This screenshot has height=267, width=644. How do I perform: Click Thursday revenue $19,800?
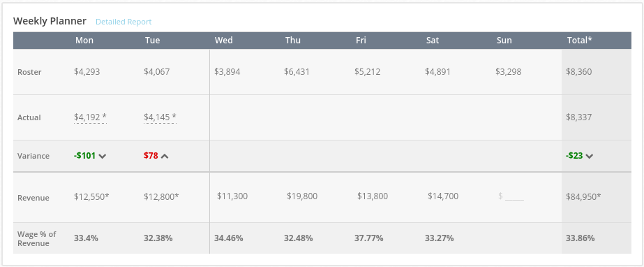(x=302, y=196)
